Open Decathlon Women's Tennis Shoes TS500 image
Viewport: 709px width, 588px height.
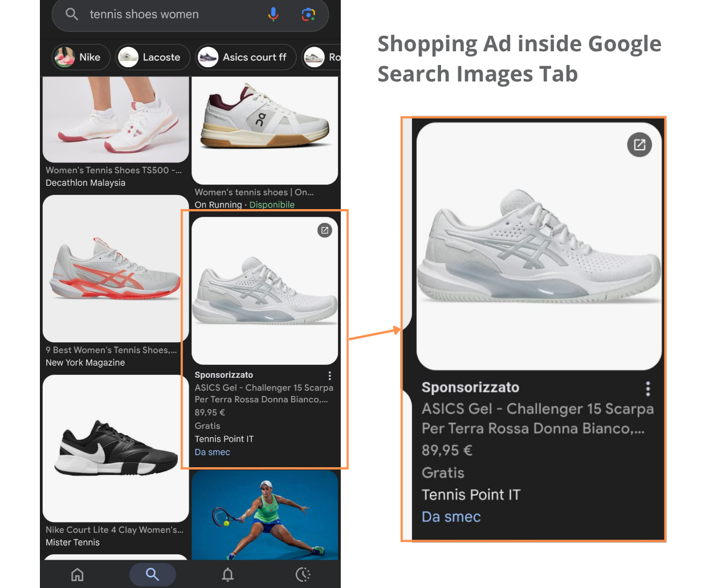tap(116, 120)
